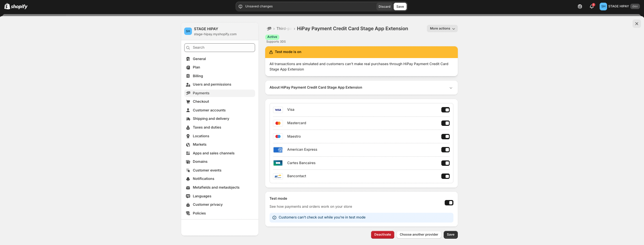Click the Metafields and metaobjects icon

pos(188,188)
